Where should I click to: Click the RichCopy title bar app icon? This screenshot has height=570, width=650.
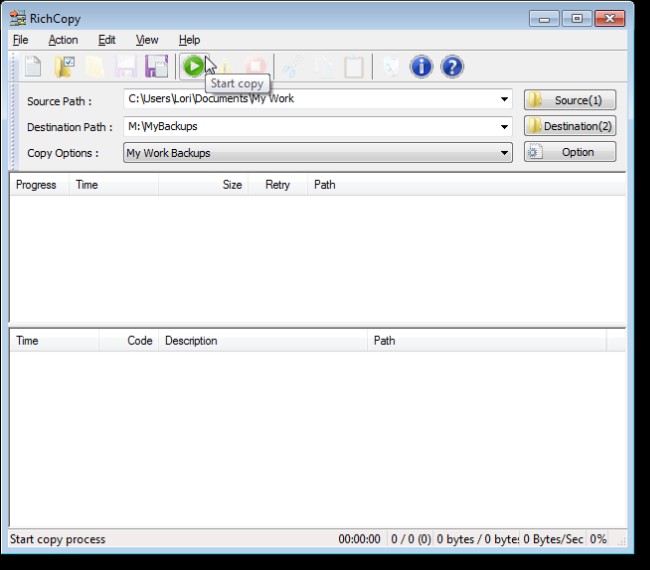click(x=17, y=19)
